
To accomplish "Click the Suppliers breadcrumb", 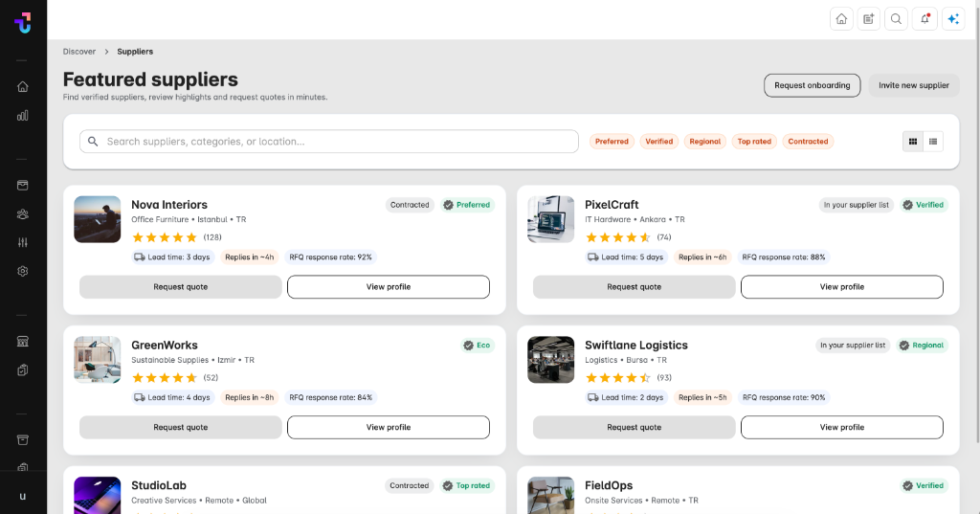I will (135, 52).
